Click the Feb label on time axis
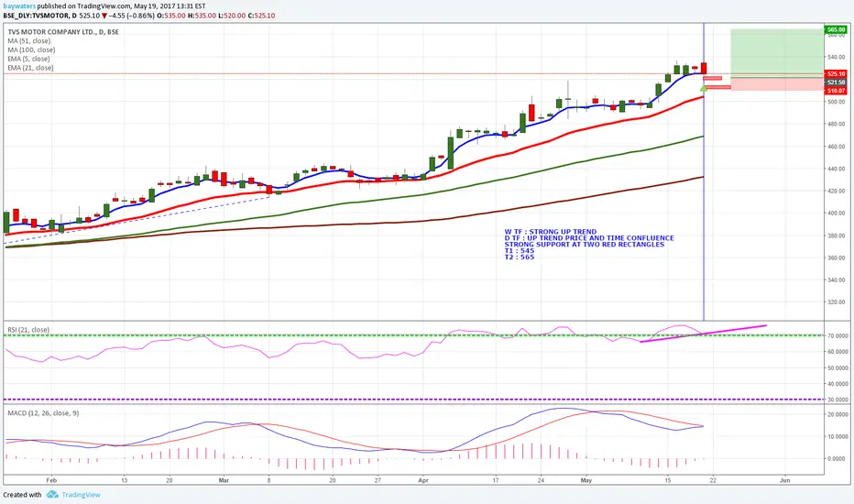854x504 pixels. click(51, 480)
